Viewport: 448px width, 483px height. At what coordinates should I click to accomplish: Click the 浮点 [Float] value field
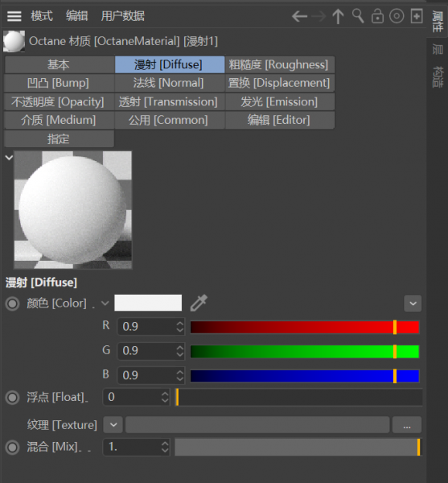coord(132,397)
